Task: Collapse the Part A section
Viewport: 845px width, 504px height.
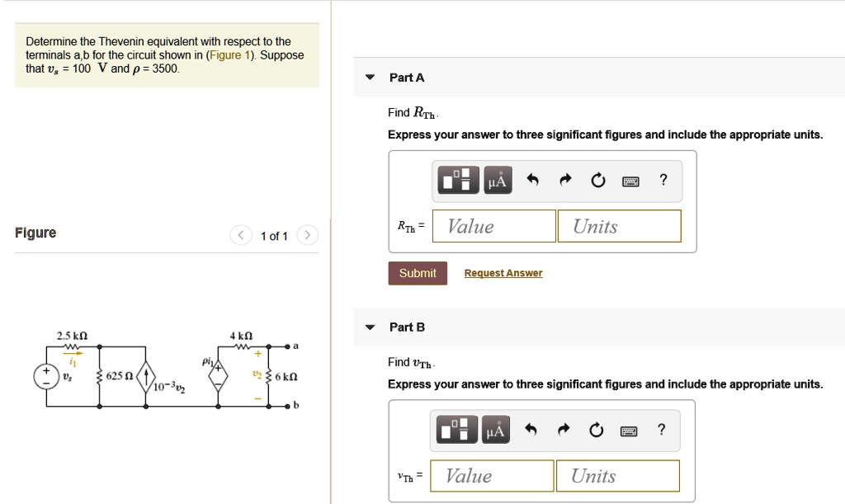Action: 369,77
